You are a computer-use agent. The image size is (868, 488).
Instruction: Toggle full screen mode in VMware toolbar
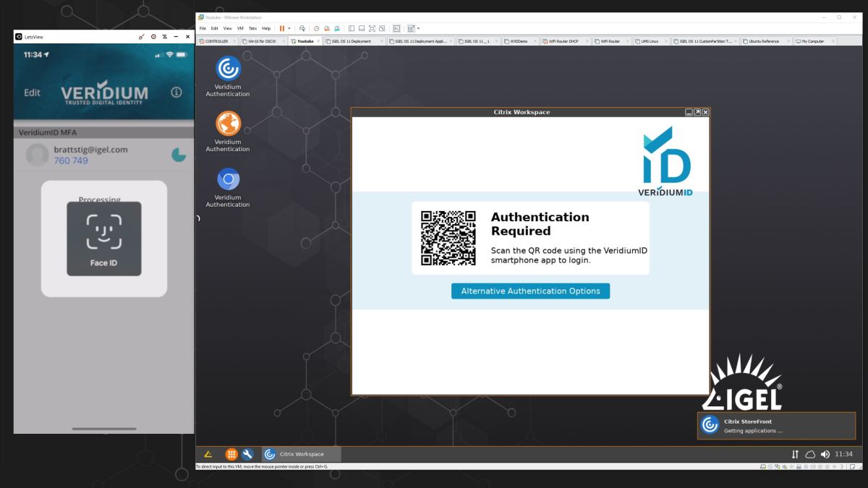pos(373,27)
